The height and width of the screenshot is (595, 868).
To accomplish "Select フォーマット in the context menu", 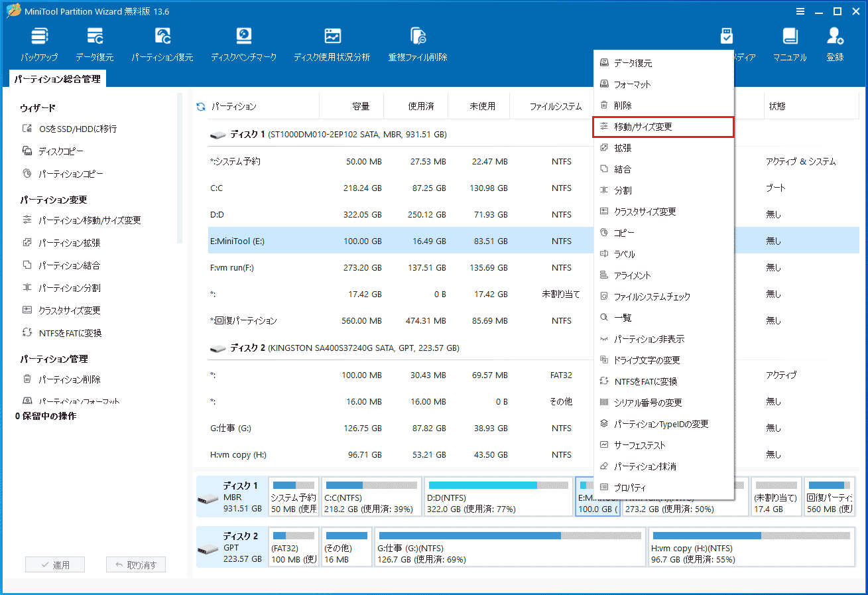I will click(664, 84).
